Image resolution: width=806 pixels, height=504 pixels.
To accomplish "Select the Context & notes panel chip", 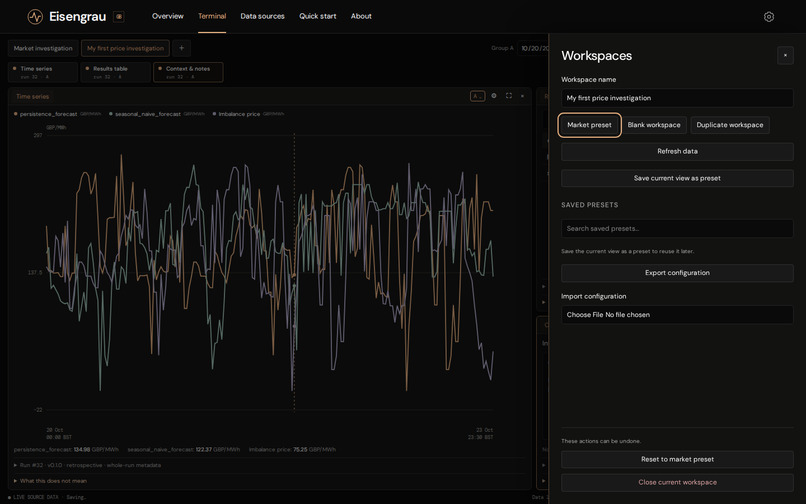I will tap(188, 72).
